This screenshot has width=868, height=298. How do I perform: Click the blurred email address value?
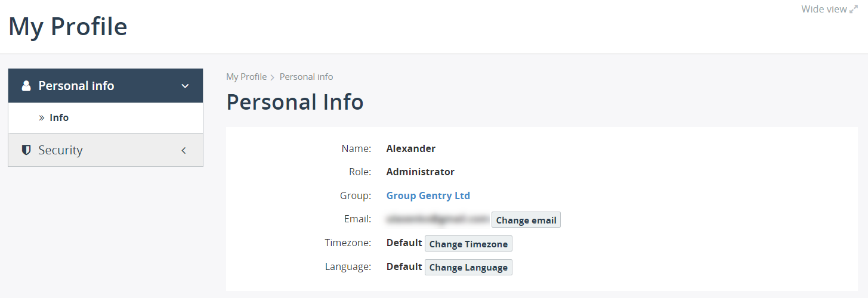point(438,219)
